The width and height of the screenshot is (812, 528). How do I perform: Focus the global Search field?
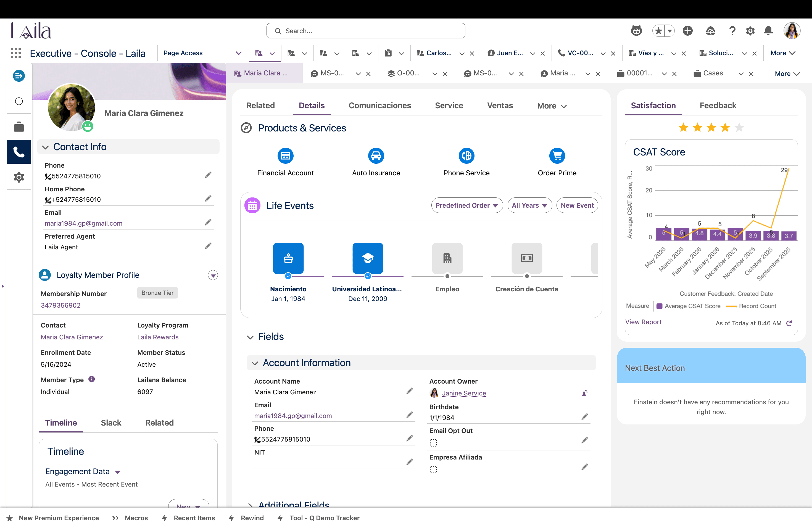pos(366,31)
